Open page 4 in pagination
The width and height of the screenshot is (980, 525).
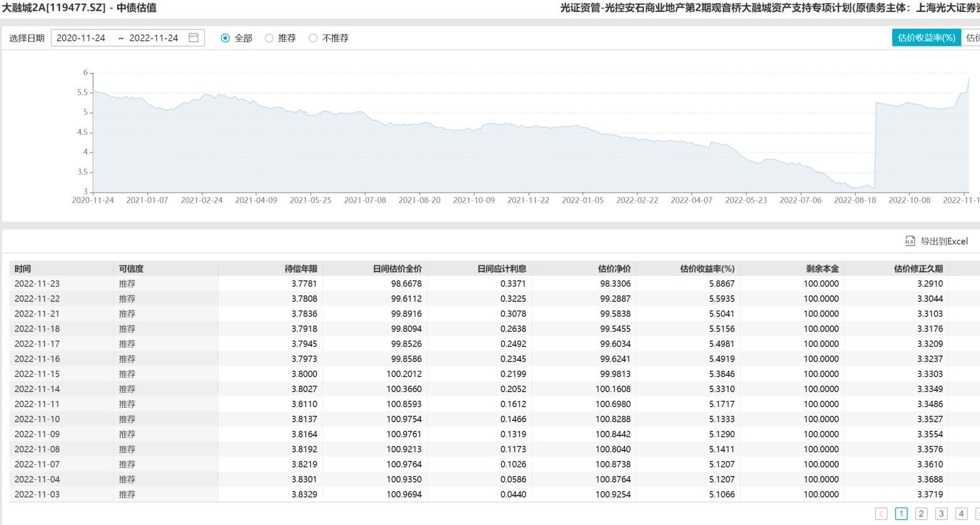click(961, 514)
